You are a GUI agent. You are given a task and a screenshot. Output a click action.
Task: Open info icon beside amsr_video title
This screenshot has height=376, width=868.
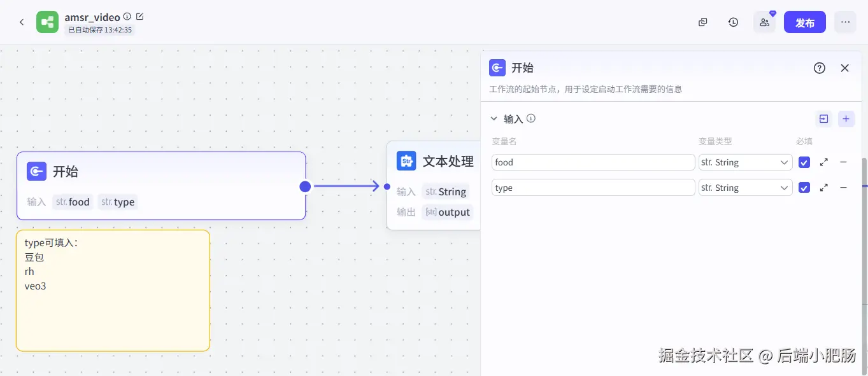click(127, 17)
